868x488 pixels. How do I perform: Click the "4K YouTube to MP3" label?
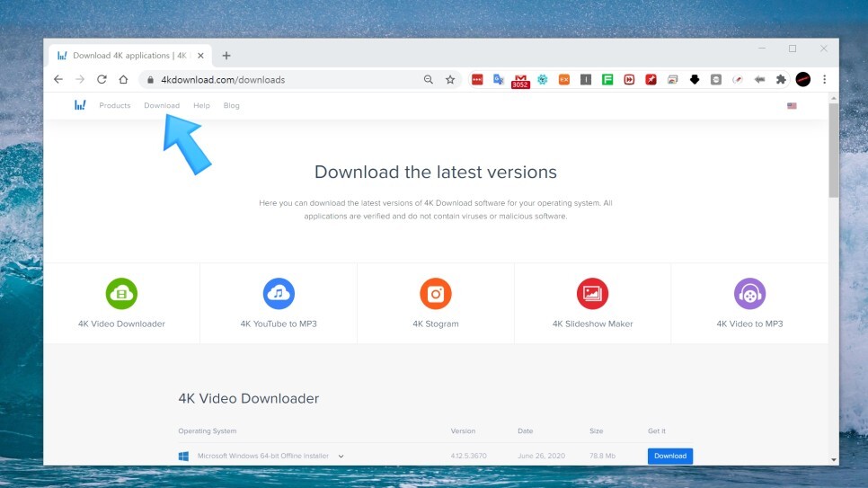pyautogui.click(x=279, y=324)
